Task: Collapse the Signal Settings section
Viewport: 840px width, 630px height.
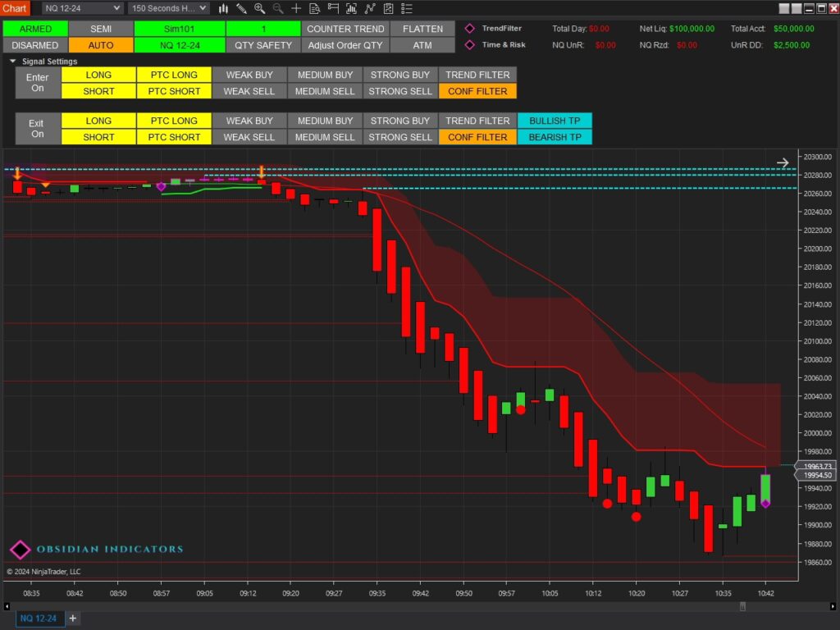Action: (12, 62)
